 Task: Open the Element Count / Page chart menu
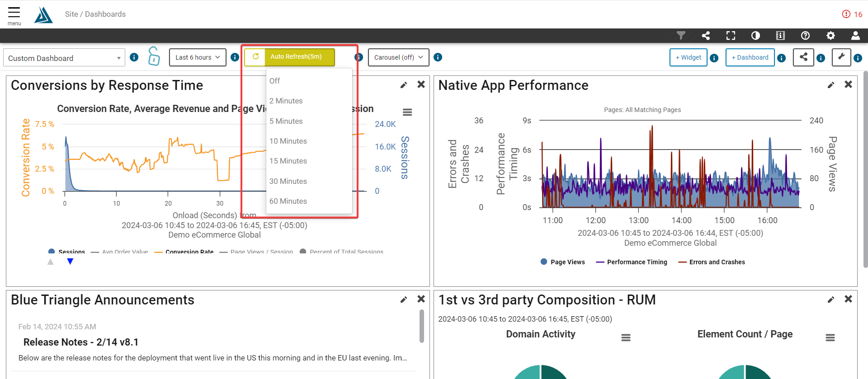tap(830, 337)
